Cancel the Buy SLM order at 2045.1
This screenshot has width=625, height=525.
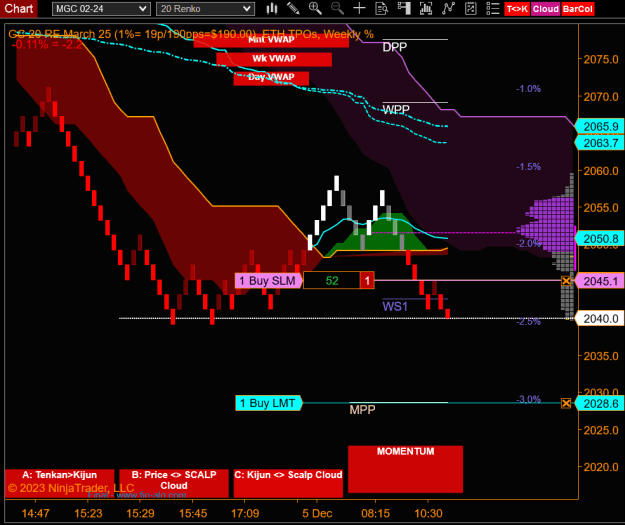(x=566, y=281)
